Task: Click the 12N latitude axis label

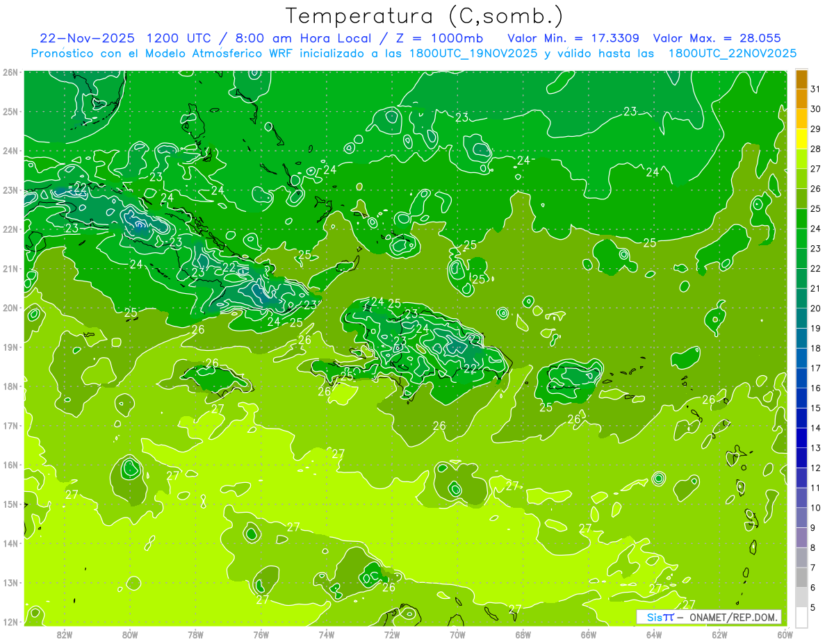Action: pos(10,622)
